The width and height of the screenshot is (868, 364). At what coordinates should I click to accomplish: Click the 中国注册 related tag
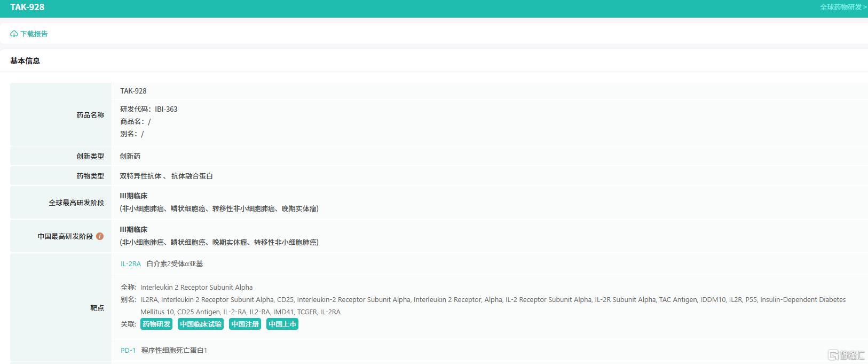[x=245, y=324]
